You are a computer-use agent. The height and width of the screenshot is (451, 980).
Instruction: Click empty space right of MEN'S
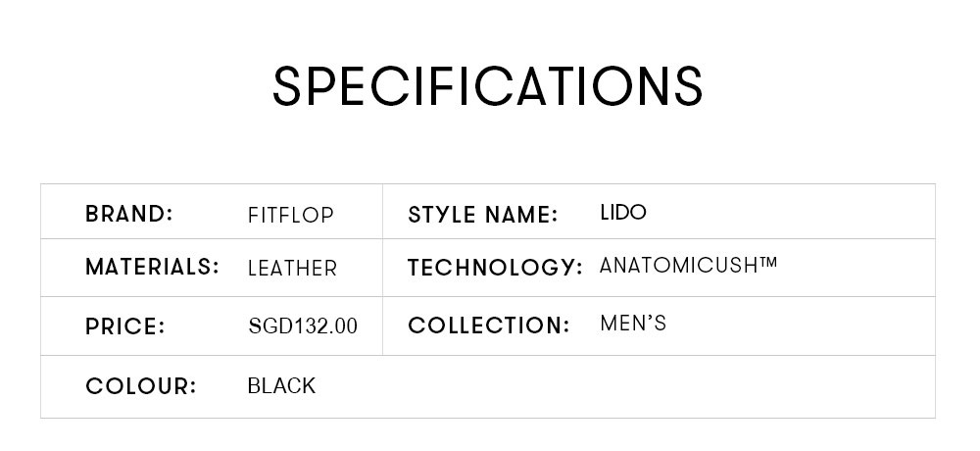(x=801, y=326)
